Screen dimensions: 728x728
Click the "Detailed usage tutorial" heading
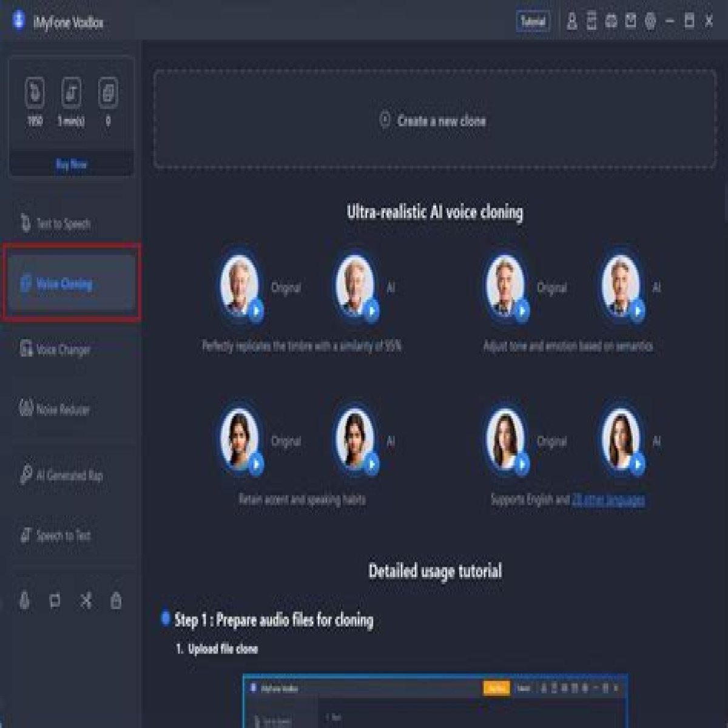[x=435, y=571]
